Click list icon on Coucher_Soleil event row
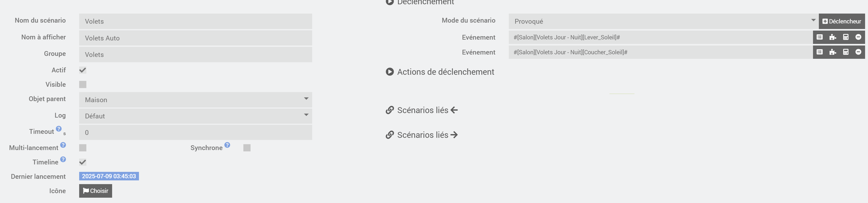This screenshot has width=868, height=203. click(x=819, y=52)
